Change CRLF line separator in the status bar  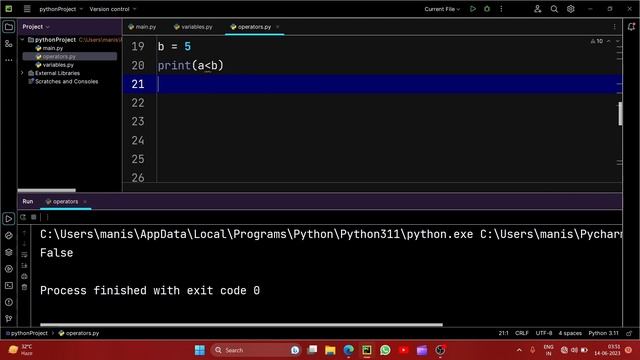pos(522,333)
